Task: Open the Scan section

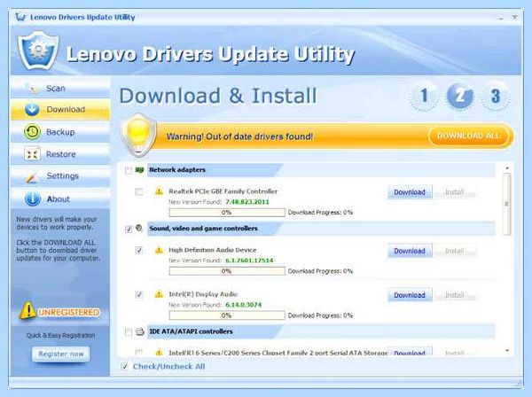Action: [60, 89]
